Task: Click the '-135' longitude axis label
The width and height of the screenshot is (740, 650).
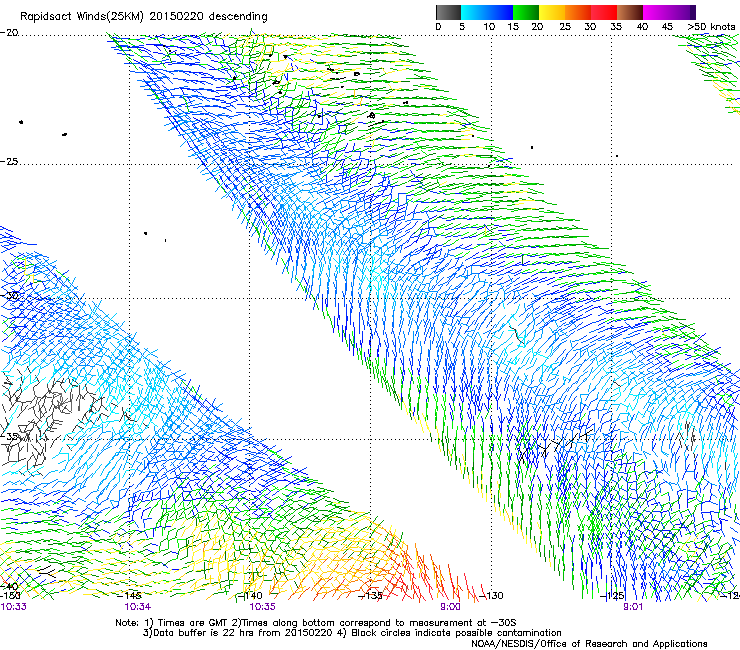Action: tap(371, 596)
